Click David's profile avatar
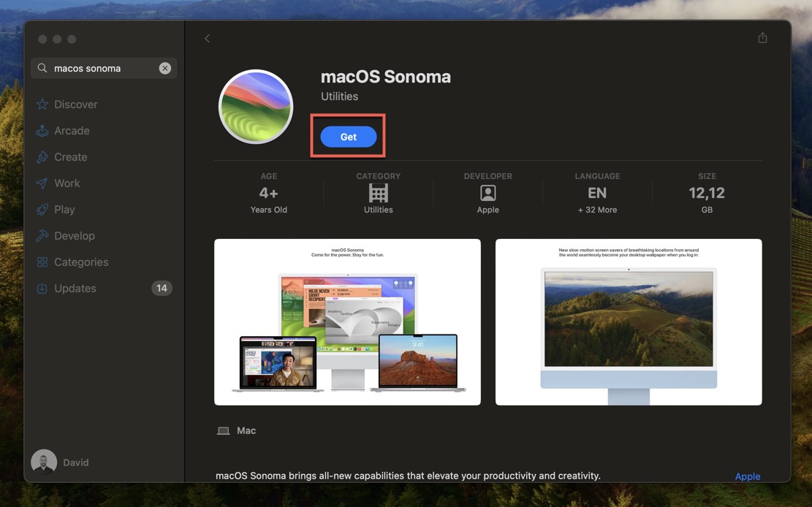Screen dimensions: 812x507 click(x=44, y=462)
